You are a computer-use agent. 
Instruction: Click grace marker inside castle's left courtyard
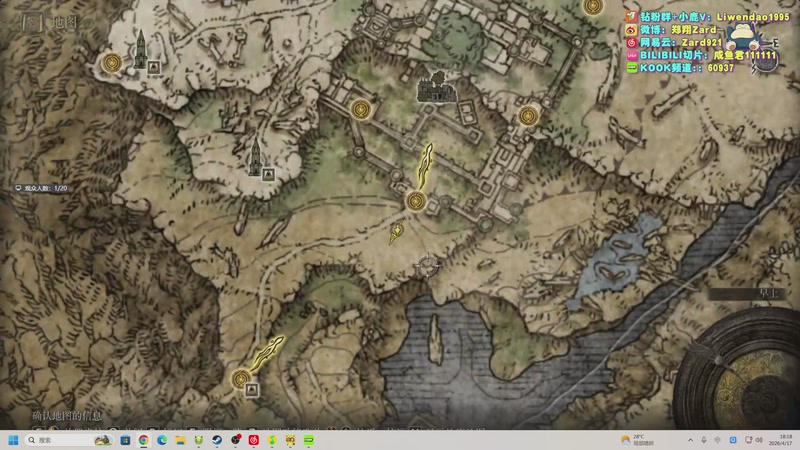361,109
